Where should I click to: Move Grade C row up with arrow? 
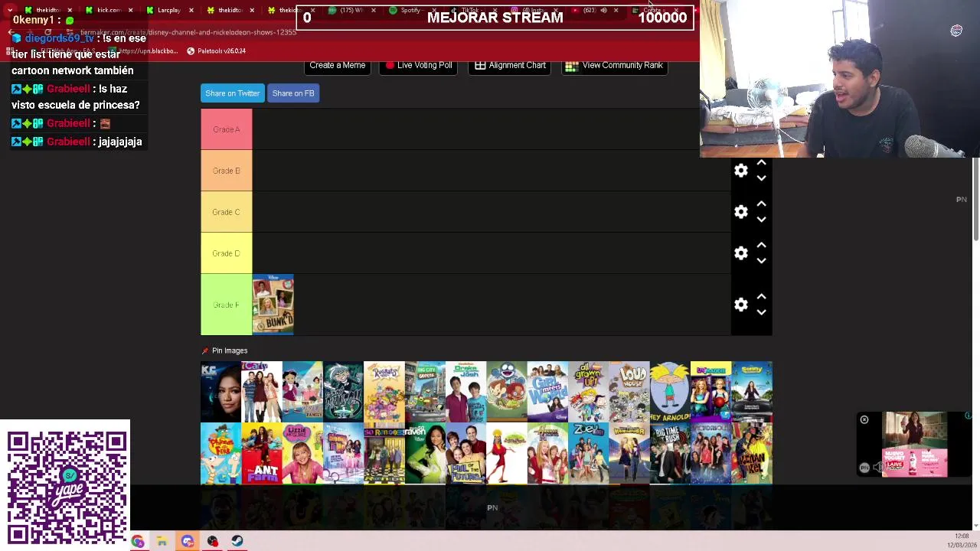(761, 204)
